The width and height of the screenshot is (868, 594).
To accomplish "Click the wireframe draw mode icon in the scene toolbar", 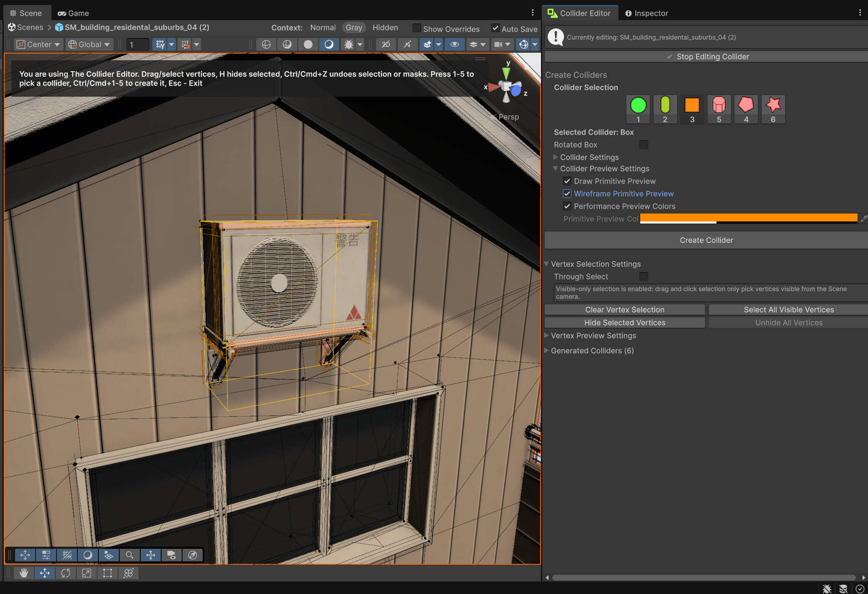I will click(266, 44).
